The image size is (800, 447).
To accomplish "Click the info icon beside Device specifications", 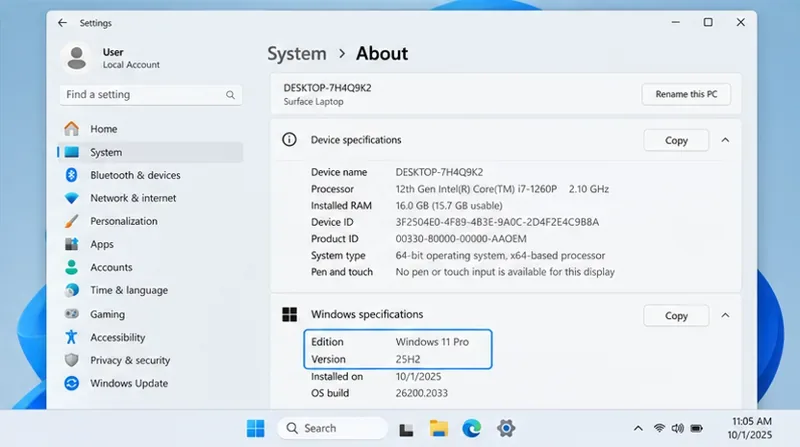I will pyautogui.click(x=289, y=139).
